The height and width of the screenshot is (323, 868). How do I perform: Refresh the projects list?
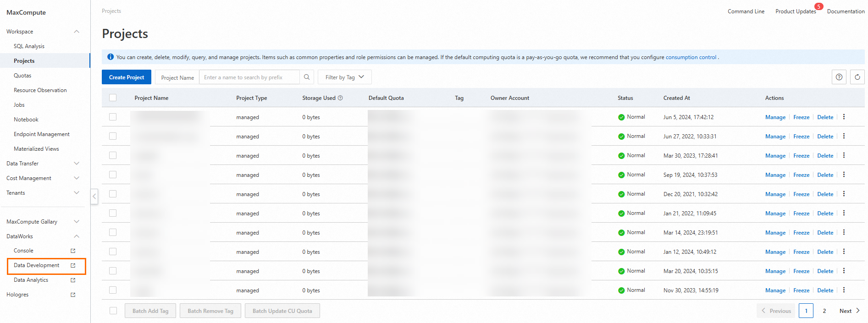click(x=857, y=77)
